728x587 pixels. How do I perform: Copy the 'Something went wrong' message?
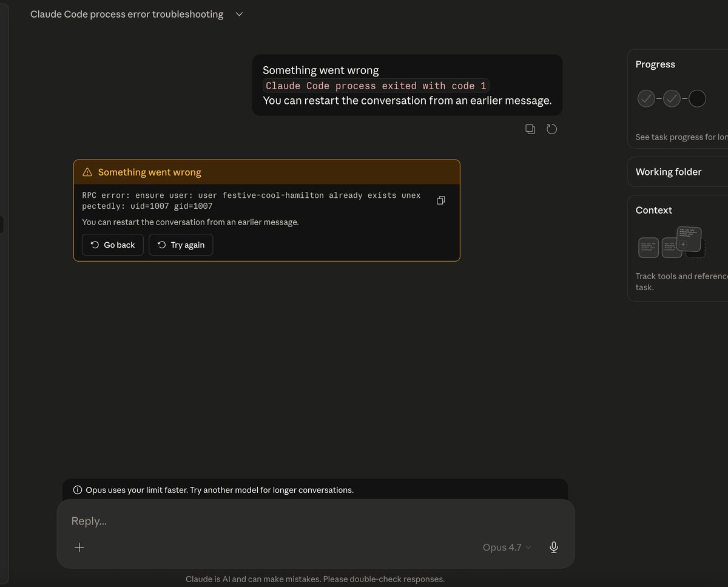(530, 129)
